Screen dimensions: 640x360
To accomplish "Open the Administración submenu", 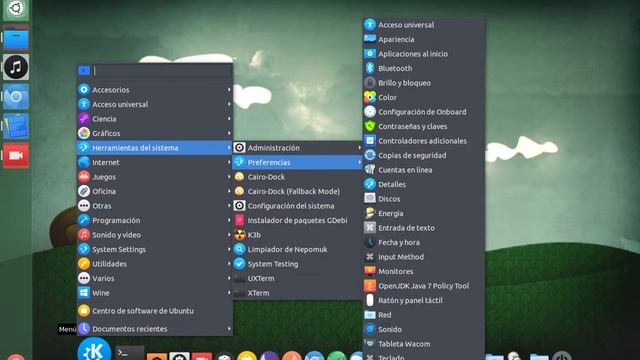I will point(298,148).
